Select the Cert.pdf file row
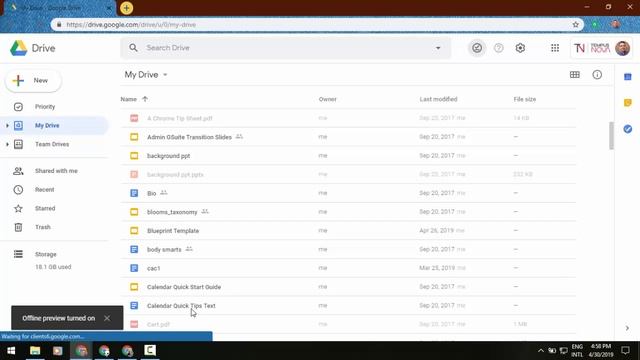The height and width of the screenshot is (360, 640). pos(348,324)
